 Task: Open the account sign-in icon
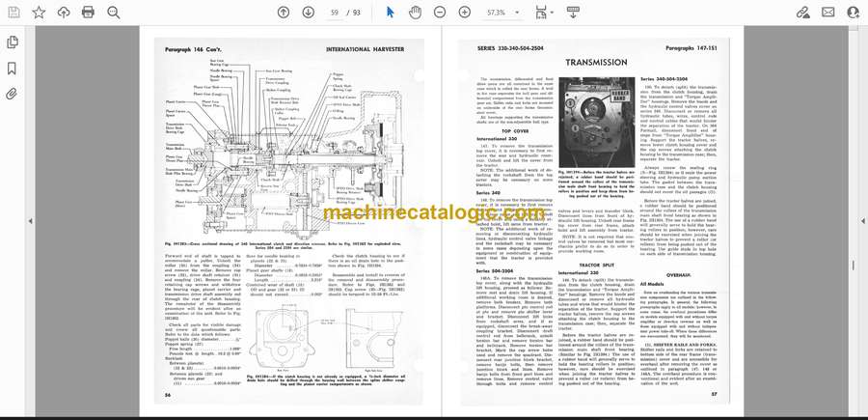click(x=853, y=13)
